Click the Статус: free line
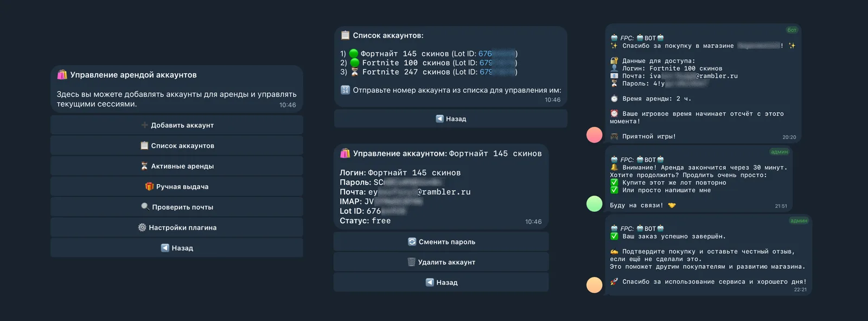The image size is (868, 321). [x=365, y=221]
